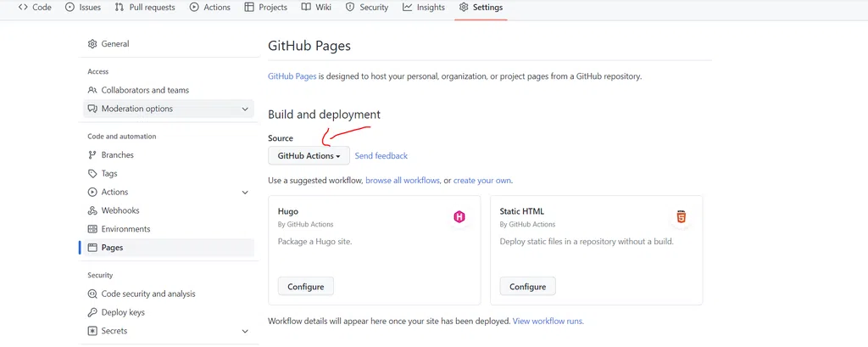Click the Projects table icon
The width and height of the screenshot is (868, 347).
pos(249,7)
